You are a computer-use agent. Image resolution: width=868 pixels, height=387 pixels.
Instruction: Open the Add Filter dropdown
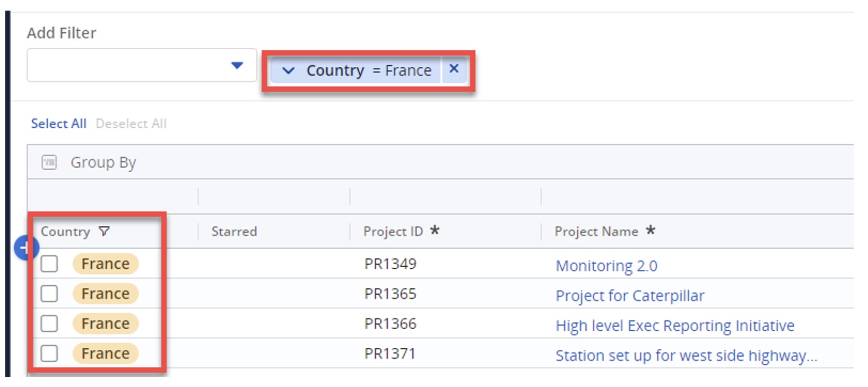pyautogui.click(x=142, y=65)
